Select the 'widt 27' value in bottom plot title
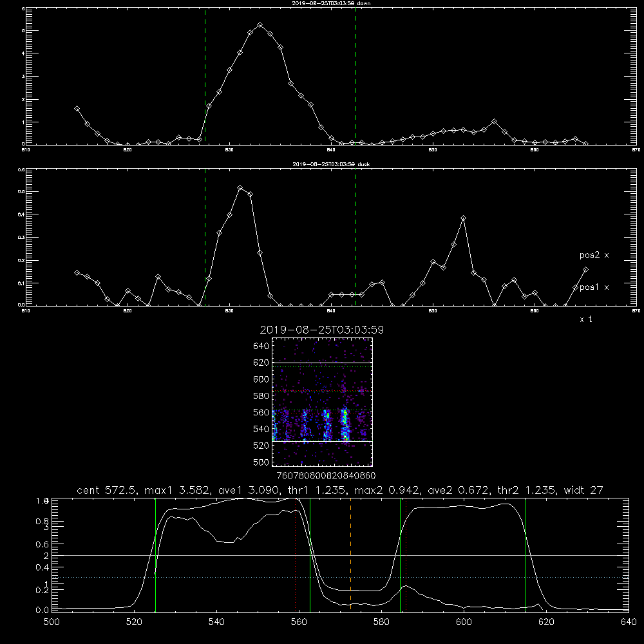 583,490
